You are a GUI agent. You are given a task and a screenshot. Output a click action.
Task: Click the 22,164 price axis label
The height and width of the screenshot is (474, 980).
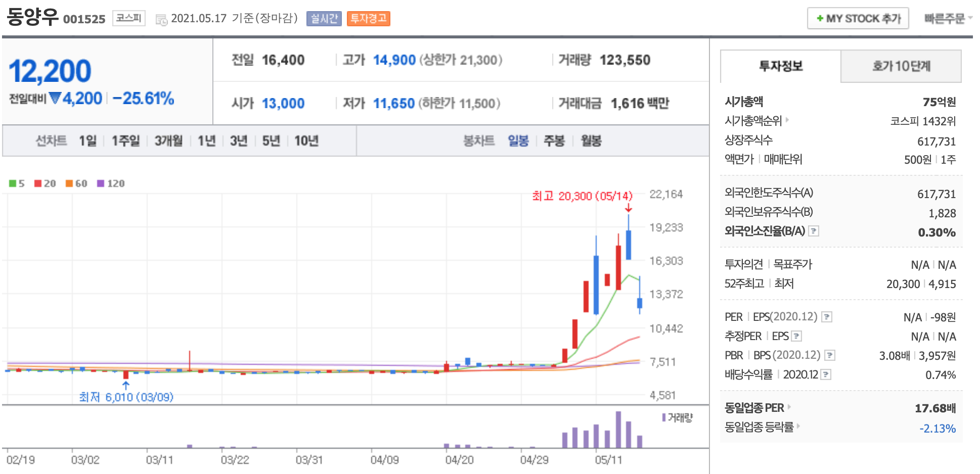tap(666, 194)
